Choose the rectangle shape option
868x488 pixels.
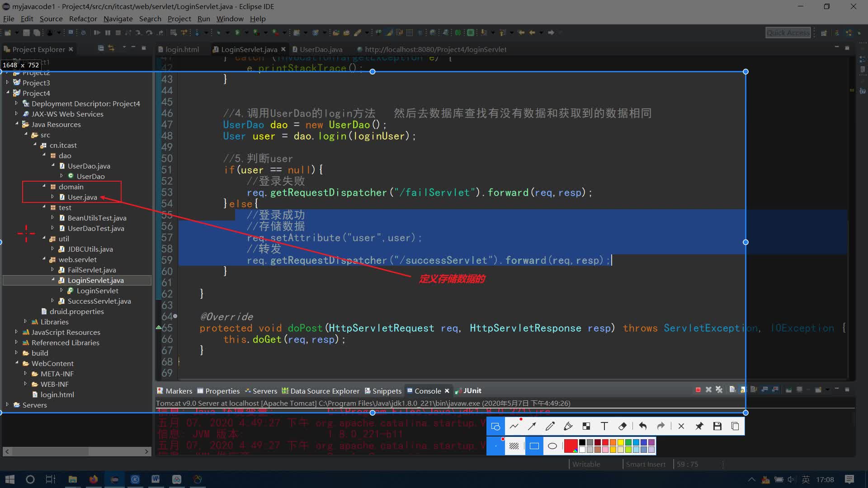[x=534, y=446]
